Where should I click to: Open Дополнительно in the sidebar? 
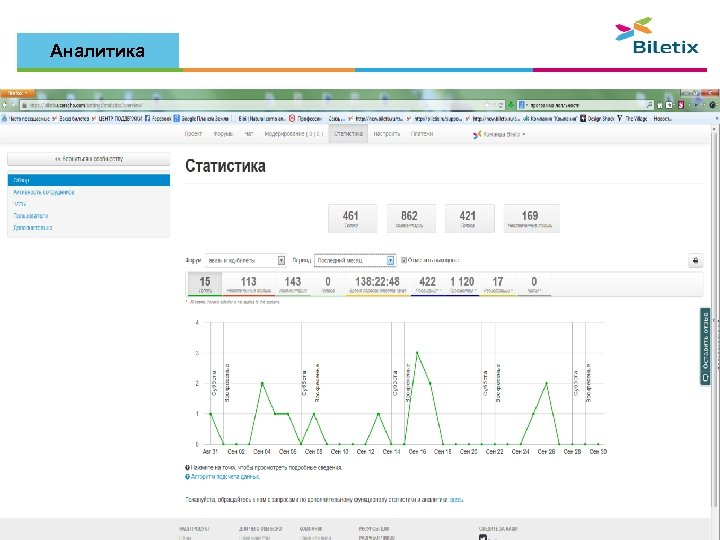[x=33, y=227]
